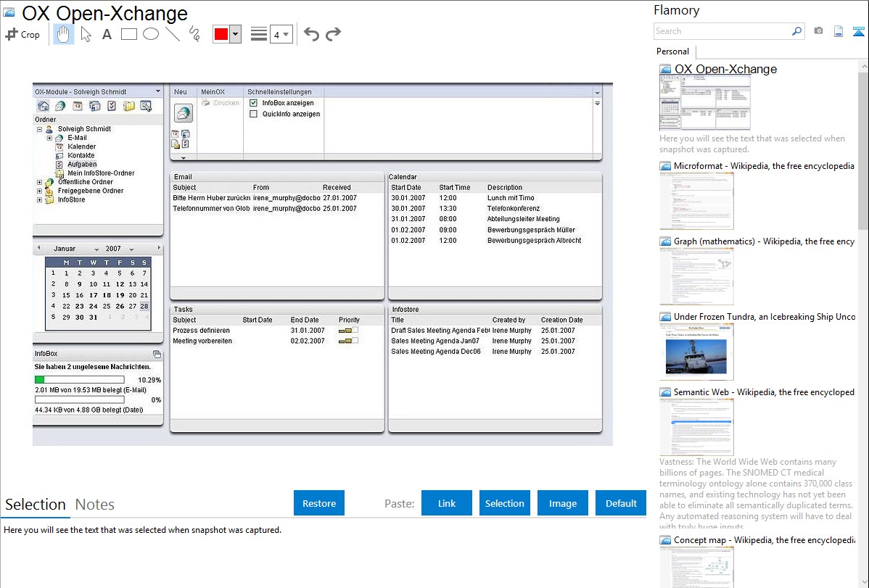
Task: Activate the hand pan tool
Action: (x=64, y=34)
